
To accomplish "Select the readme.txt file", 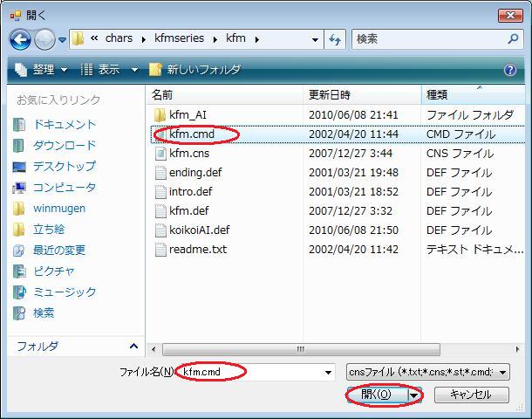I will pos(198,250).
